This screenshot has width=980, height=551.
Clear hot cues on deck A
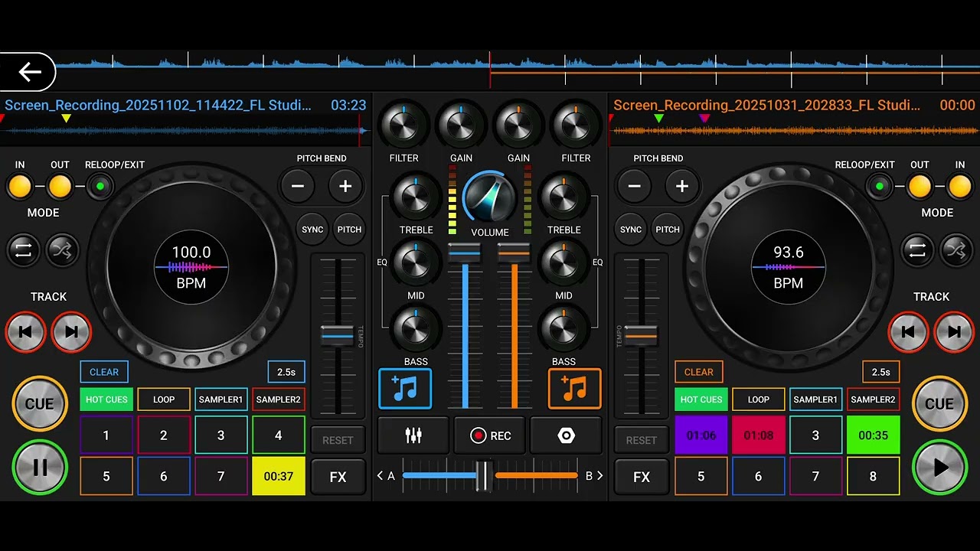point(104,372)
